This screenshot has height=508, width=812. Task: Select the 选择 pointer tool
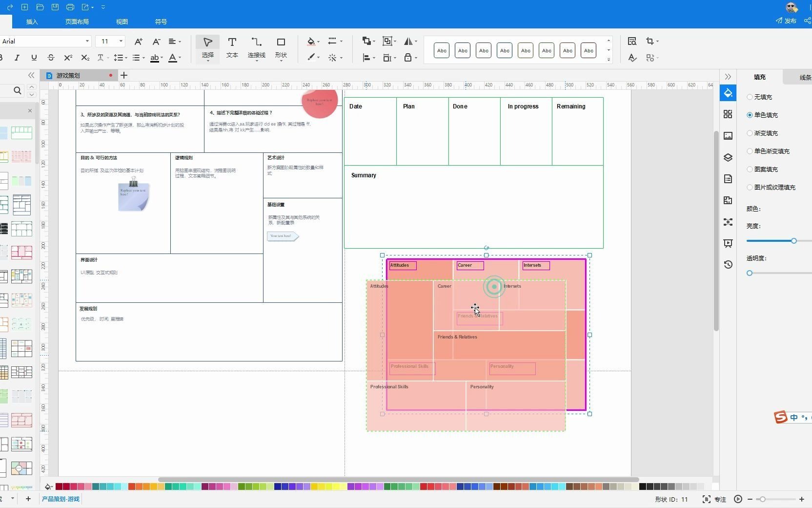208,48
